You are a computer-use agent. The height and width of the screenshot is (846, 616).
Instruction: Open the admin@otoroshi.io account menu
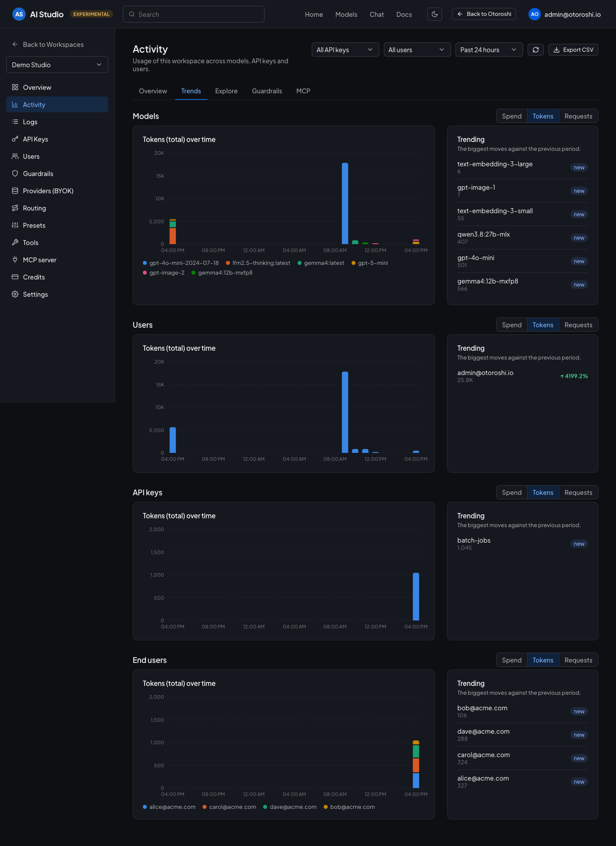(565, 14)
